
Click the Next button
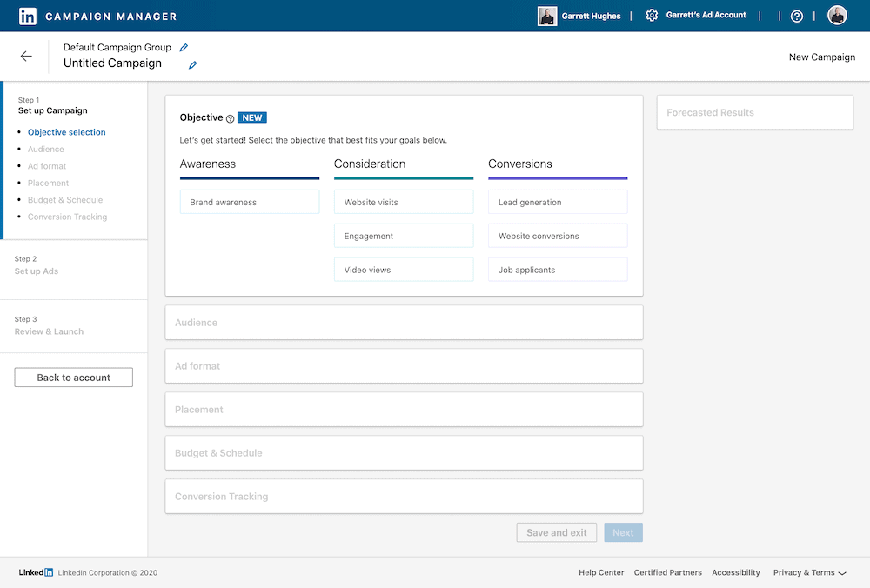point(623,532)
